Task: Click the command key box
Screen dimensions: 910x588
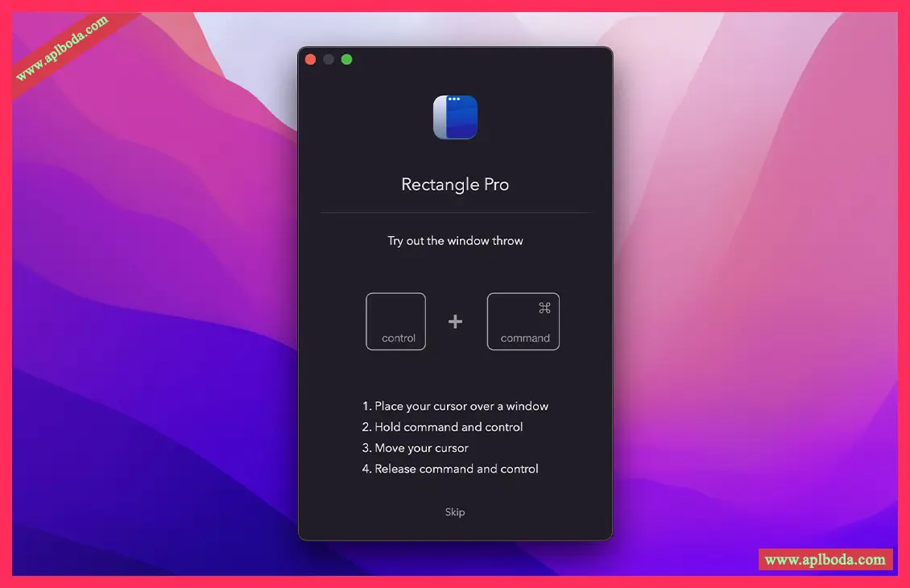Action: [523, 321]
